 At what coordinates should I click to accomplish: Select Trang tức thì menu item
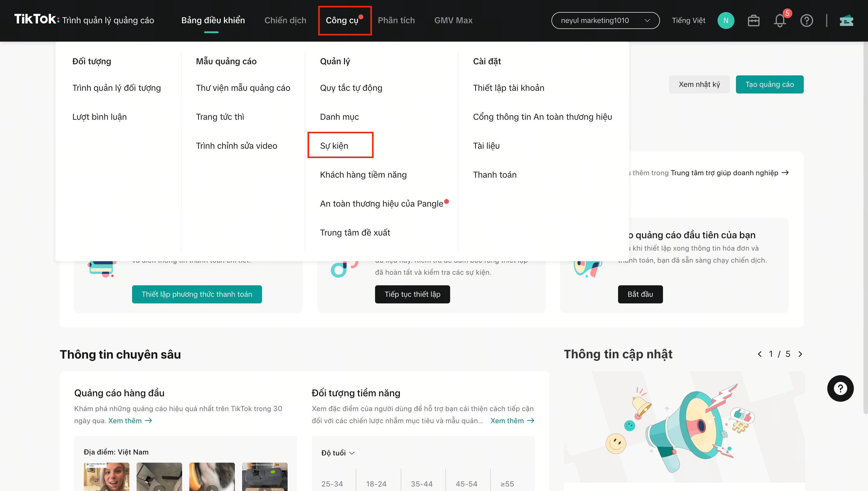(220, 117)
